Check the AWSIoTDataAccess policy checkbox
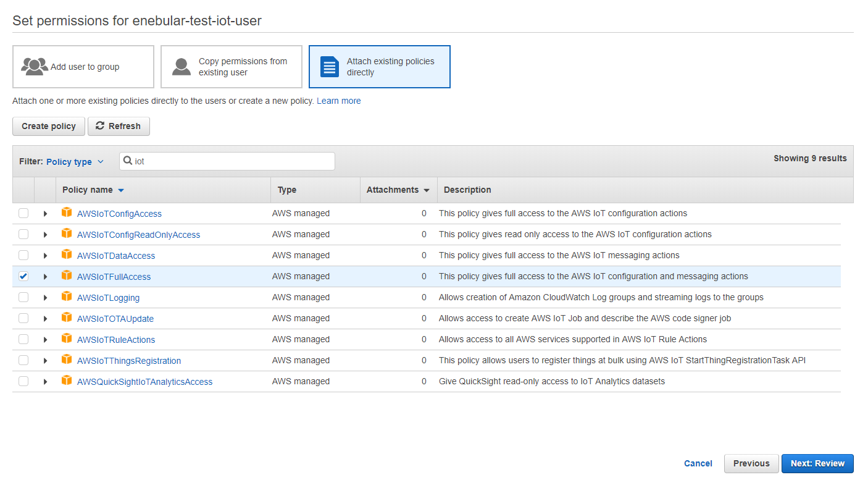The image size is (868, 480). (x=23, y=255)
